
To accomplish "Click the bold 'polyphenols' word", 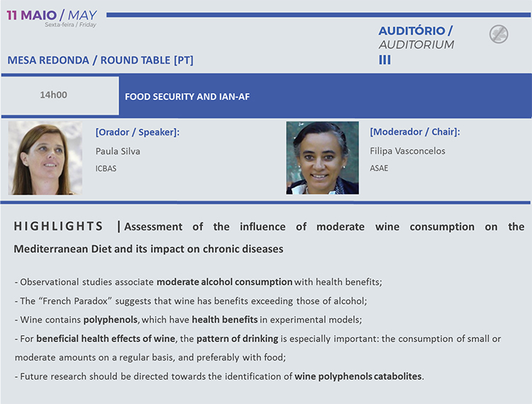I will [x=111, y=320].
